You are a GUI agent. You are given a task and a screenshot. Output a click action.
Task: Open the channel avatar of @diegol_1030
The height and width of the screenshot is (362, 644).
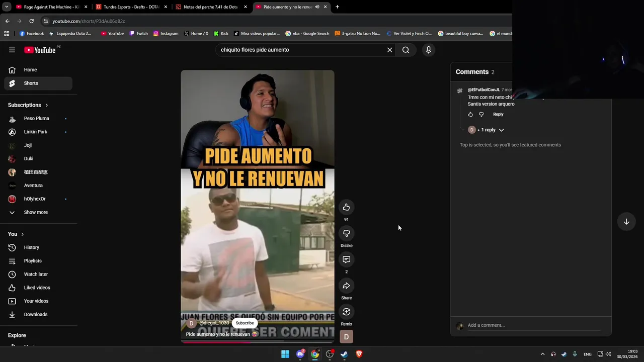[191, 323]
